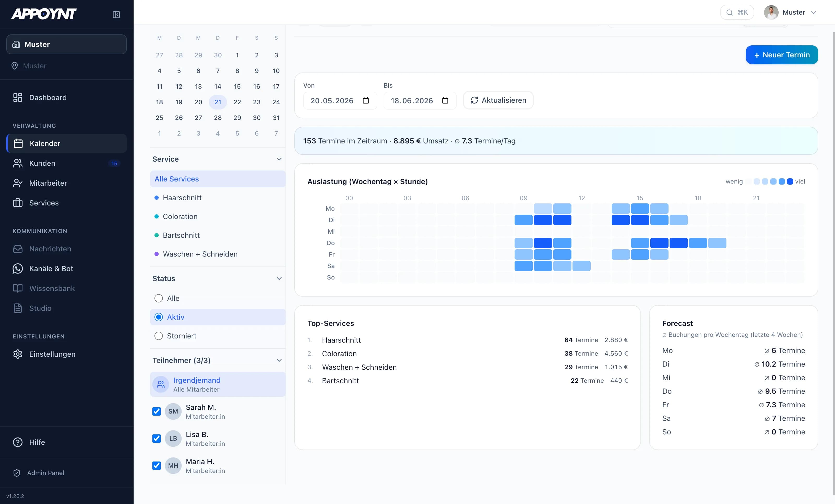835x504 pixels.
Task: Click the Tuesday 10:00 heatmap cell
Action: (543, 220)
